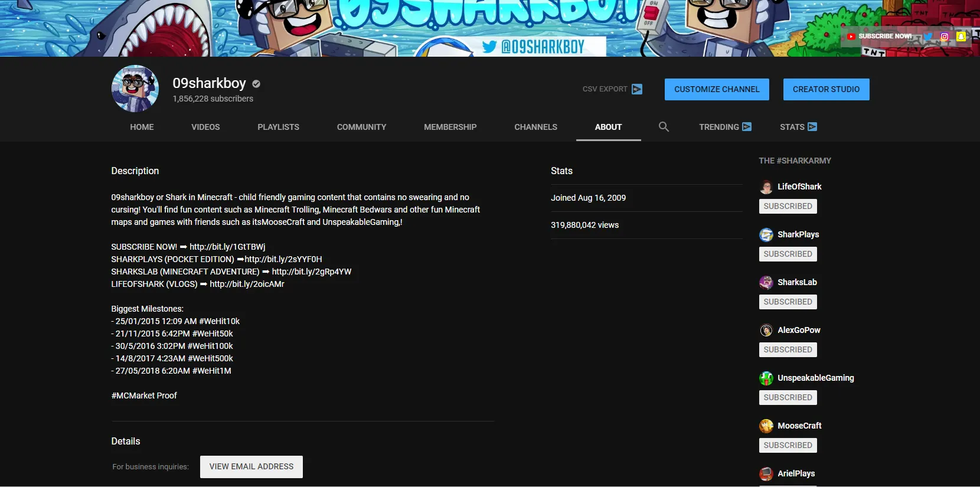Click the "Joined Aug 16, 2009" stat text
Screen dimensions: 980x487
[x=589, y=198]
